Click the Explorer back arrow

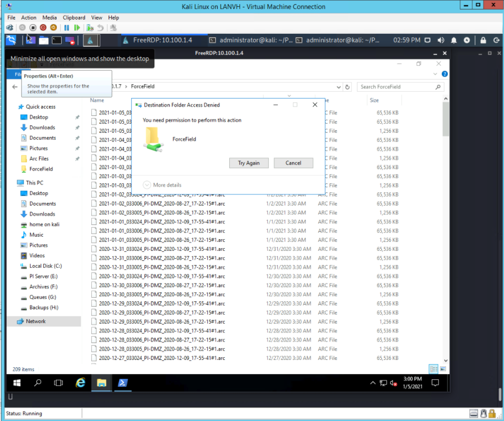point(15,87)
